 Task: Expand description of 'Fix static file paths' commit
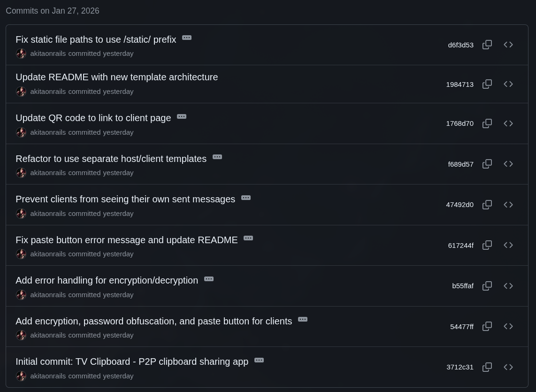tap(187, 38)
